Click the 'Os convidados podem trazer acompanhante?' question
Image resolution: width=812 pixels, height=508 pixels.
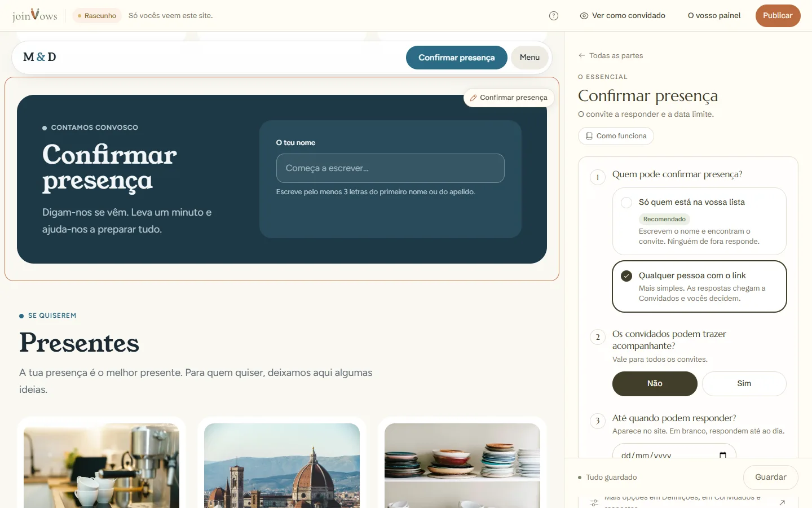coord(669,340)
